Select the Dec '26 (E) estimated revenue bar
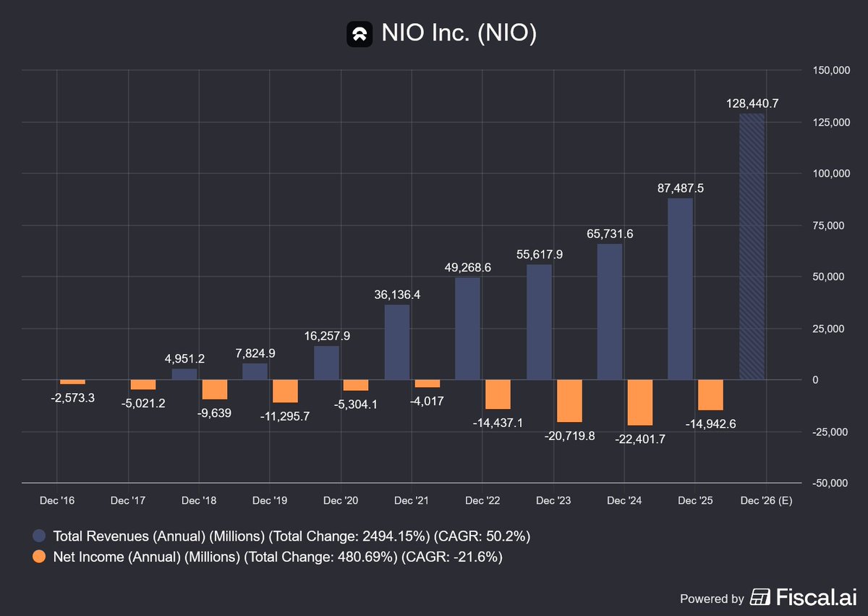This screenshot has width=868, height=616. [752, 247]
